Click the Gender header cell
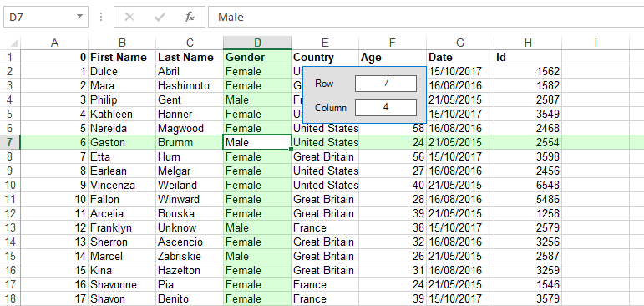This screenshot has height=306, width=644. pyautogui.click(x=257, y=57)
